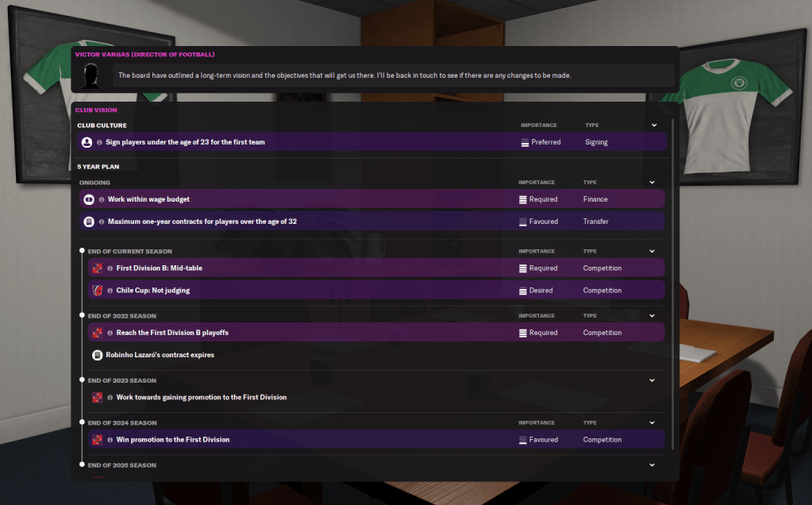
Task: Expand the End of 2025 Season section
Action: click(652, 465)
